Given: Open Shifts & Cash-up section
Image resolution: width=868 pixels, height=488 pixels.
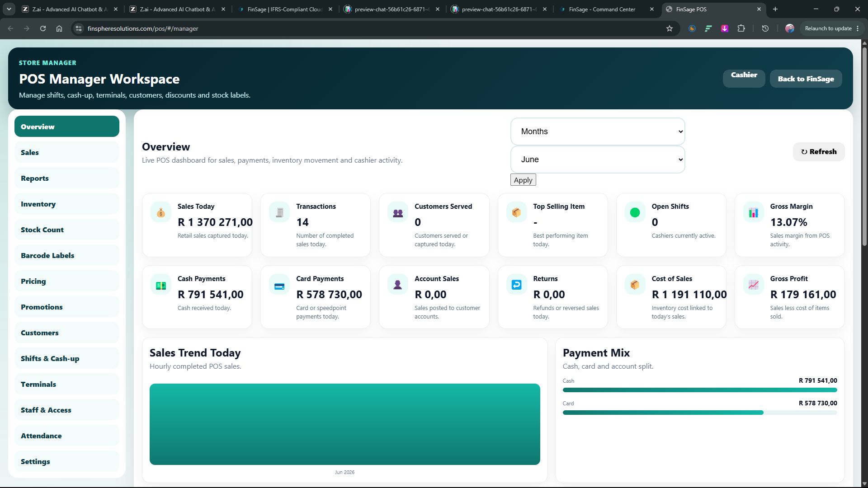Looking at the screenshot, I should [x=67, y=358].
